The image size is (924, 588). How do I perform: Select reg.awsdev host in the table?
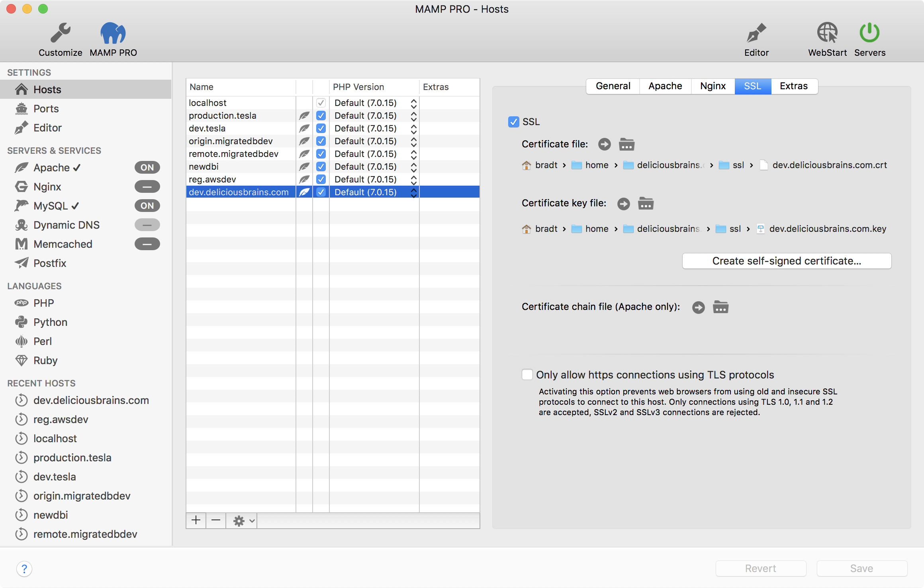point(212,180)
